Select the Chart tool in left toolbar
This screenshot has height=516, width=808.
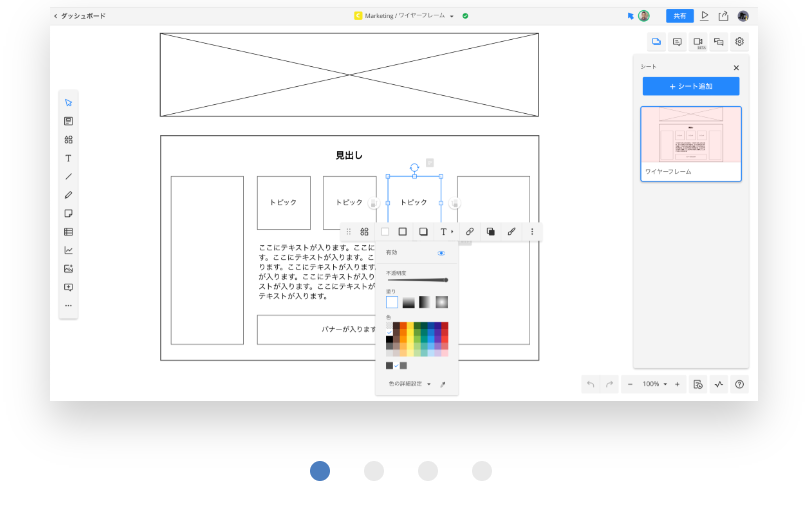coord(69,251)
